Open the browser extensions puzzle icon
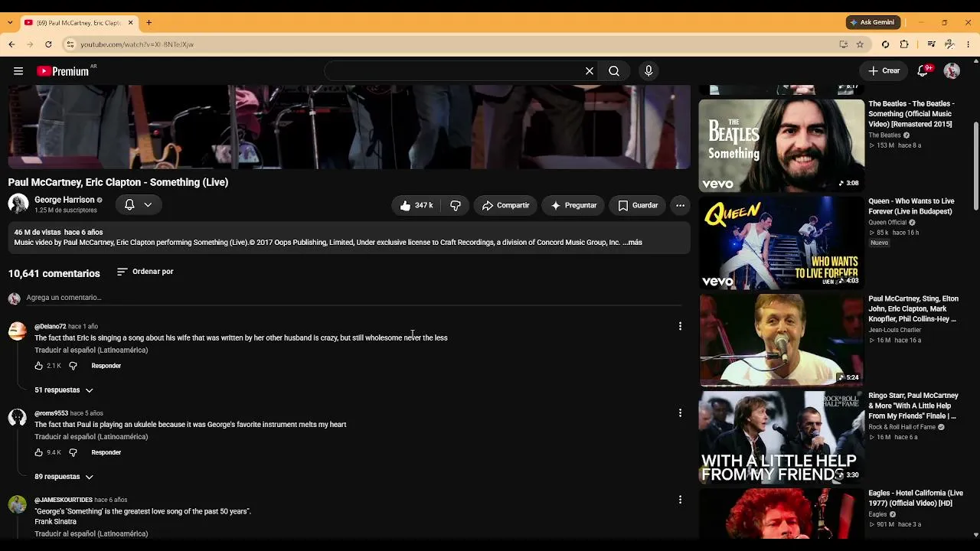The width and height of the screenshot is (980, 551). pos(904,44)
